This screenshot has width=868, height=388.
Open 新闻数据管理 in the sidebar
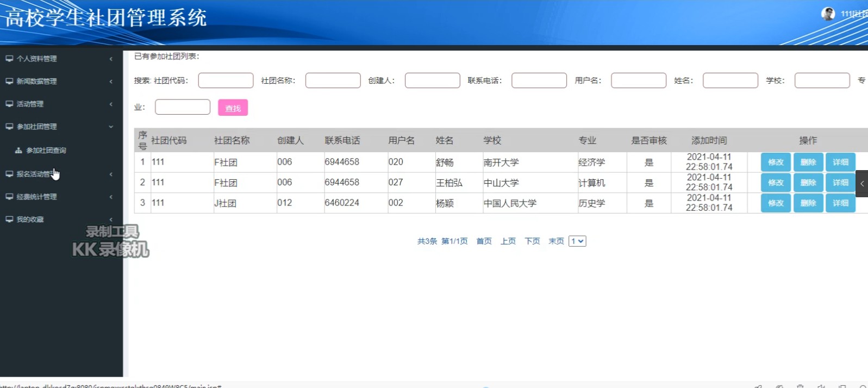[x=36, y=82]
